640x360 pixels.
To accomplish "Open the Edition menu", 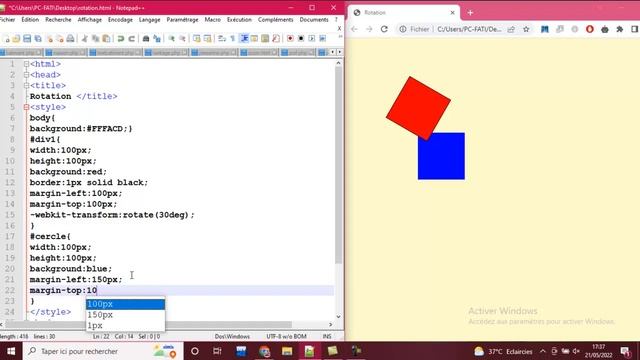I will (x=30, y=20).
